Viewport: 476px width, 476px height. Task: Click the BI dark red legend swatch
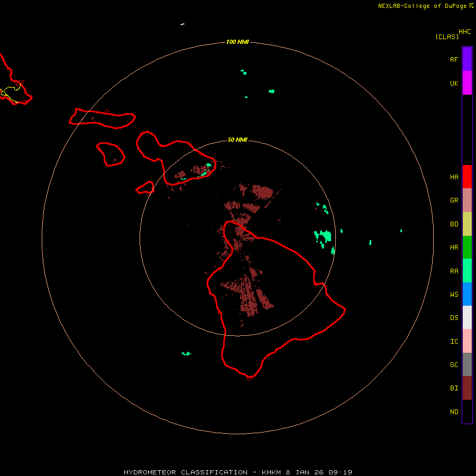(x=467, y=388)
